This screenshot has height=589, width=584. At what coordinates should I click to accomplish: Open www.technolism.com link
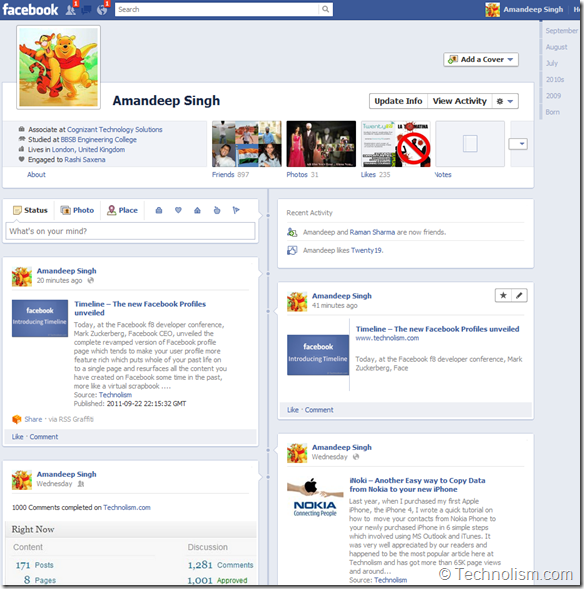387,338
